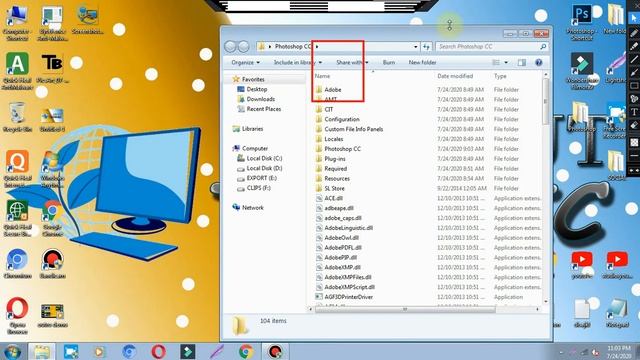Select Network in navigation pane
Viewport: 640px width, 360px height.
coord(253,208)
